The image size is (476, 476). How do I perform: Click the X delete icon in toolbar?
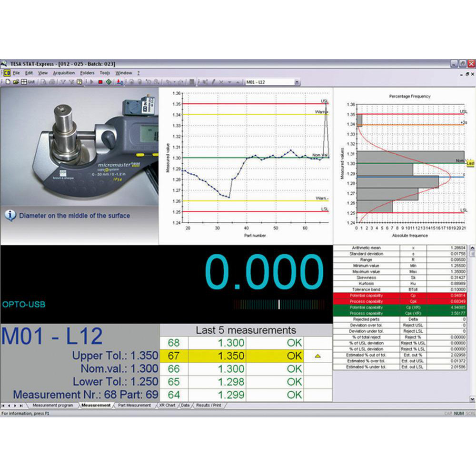point(221,82)
